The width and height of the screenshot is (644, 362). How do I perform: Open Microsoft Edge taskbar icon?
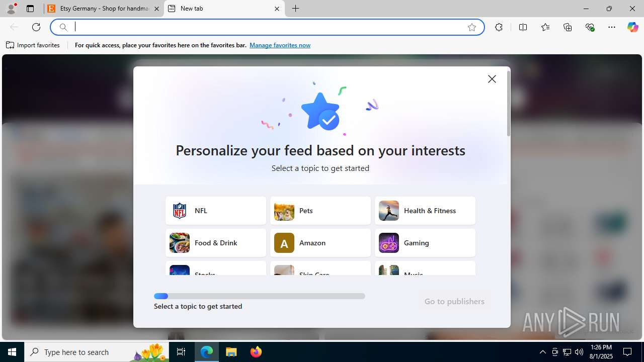point(207,352)
